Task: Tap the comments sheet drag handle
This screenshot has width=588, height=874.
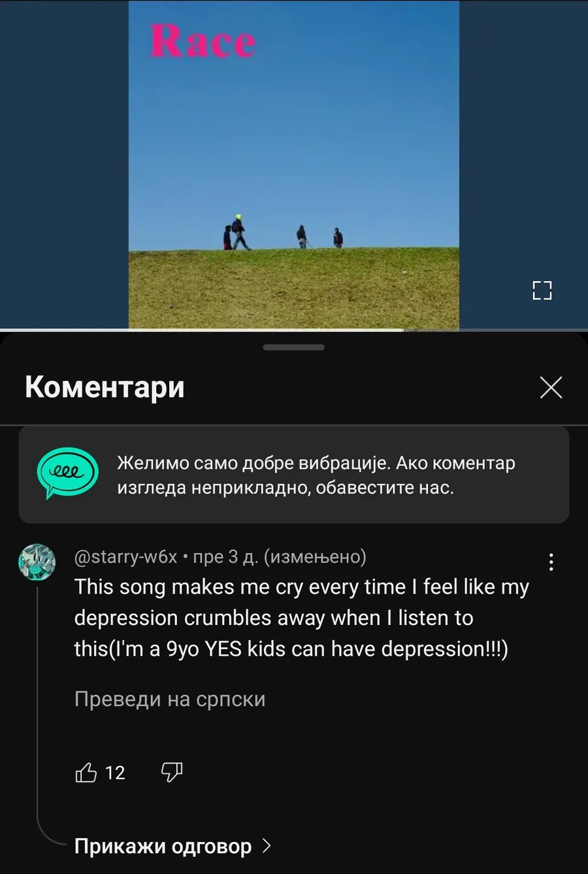Action: pos(294,347)
